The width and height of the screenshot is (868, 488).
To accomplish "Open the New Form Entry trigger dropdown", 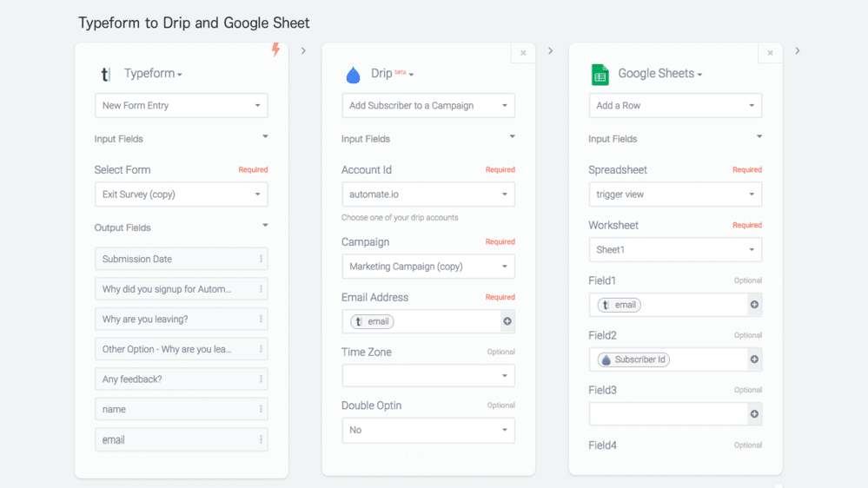I will [x=182, y=106].
